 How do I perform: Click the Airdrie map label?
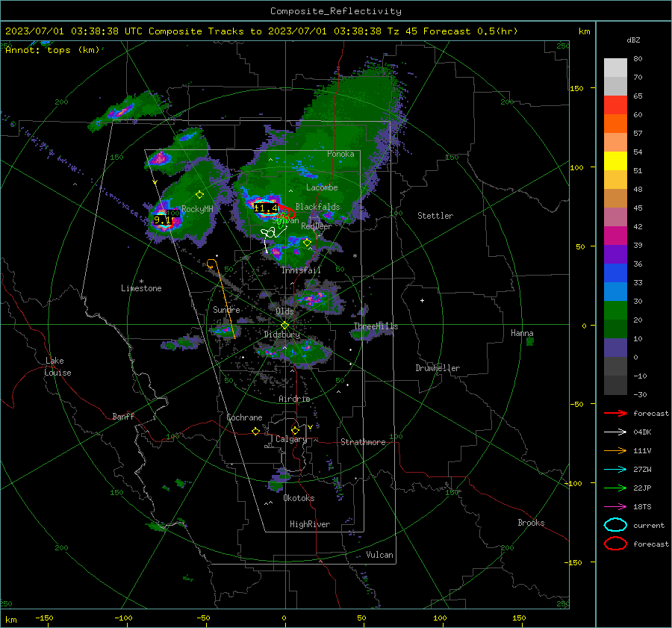coord(294,399)
